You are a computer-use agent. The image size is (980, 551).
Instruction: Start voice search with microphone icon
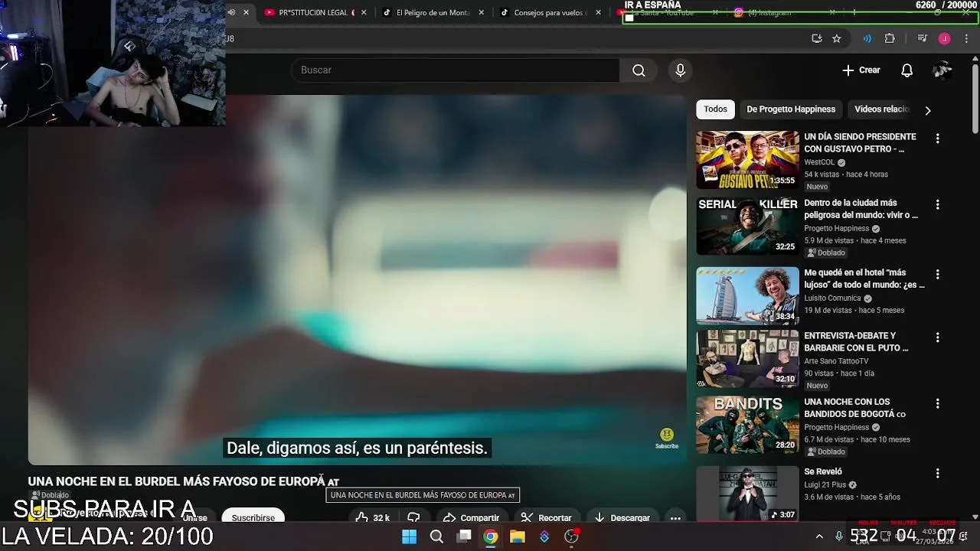(680, 70)
